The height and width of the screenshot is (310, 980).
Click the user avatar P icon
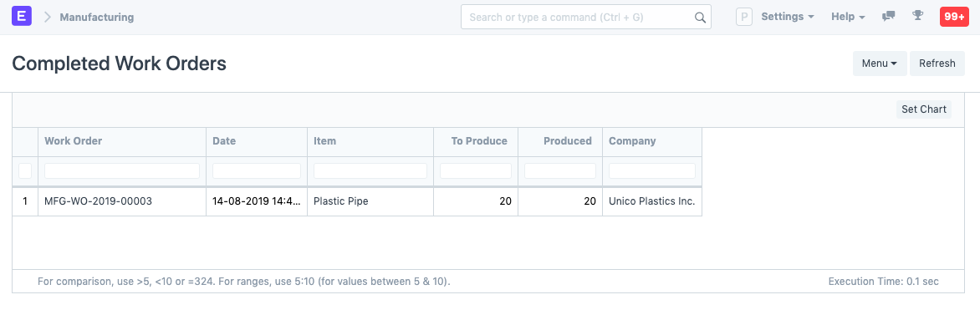point(743,17)
